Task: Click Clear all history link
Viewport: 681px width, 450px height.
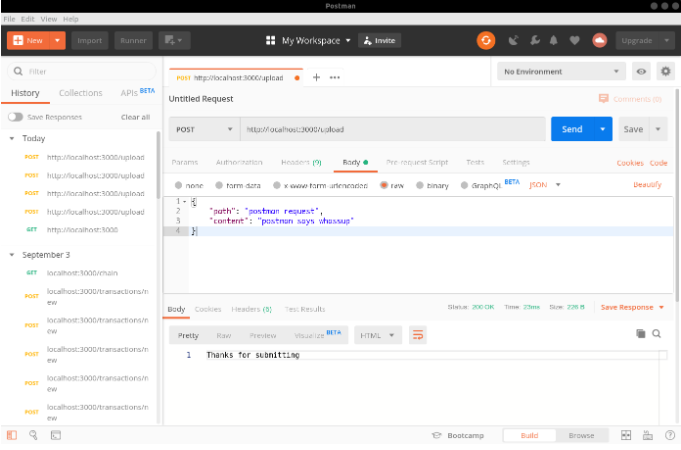Action: click(x=136, y=117)
